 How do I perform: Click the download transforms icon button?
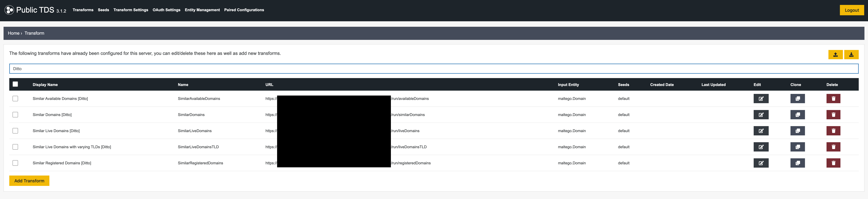click(851, 55)
